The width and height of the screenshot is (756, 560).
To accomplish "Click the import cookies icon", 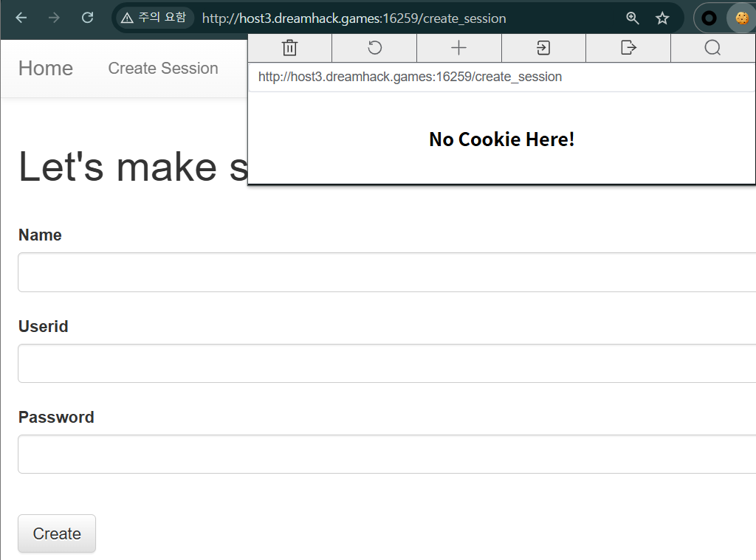I will 543,48.
